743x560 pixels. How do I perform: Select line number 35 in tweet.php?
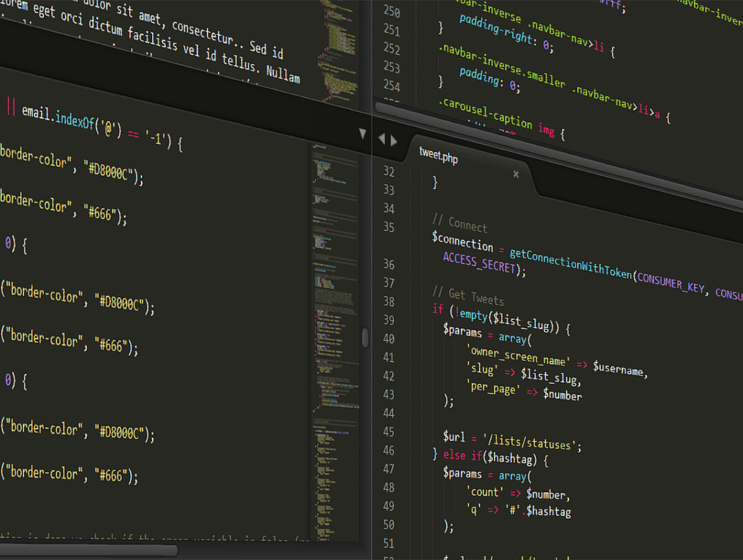click(x=389, y=227)
